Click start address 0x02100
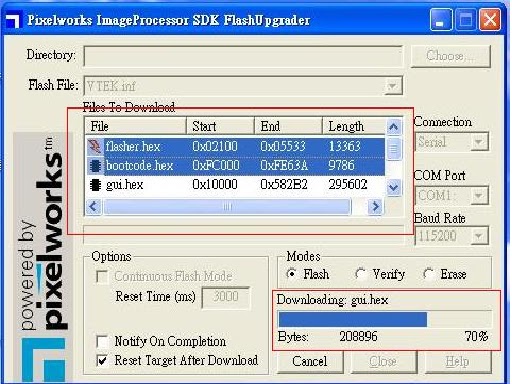512x384 pixels. [215, 147]
